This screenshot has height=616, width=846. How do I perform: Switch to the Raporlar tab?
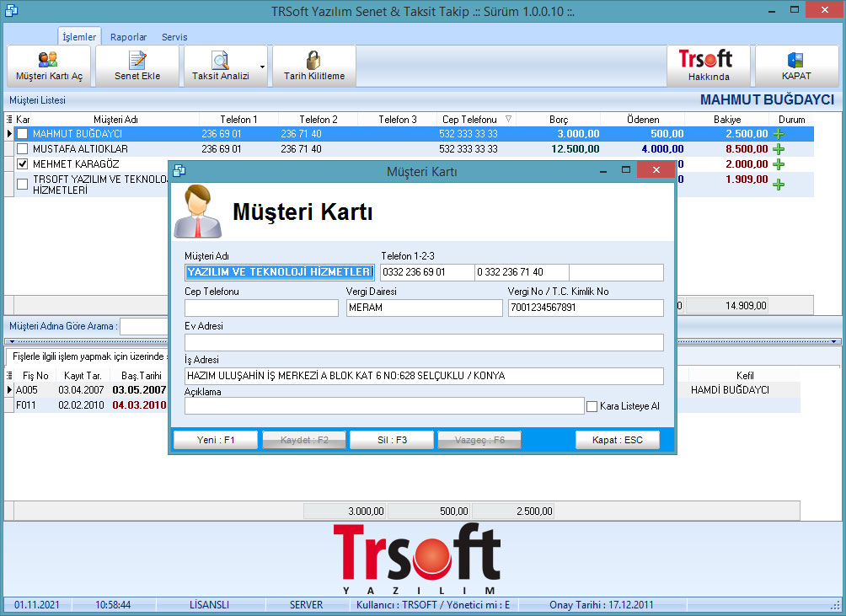point(128,37)
